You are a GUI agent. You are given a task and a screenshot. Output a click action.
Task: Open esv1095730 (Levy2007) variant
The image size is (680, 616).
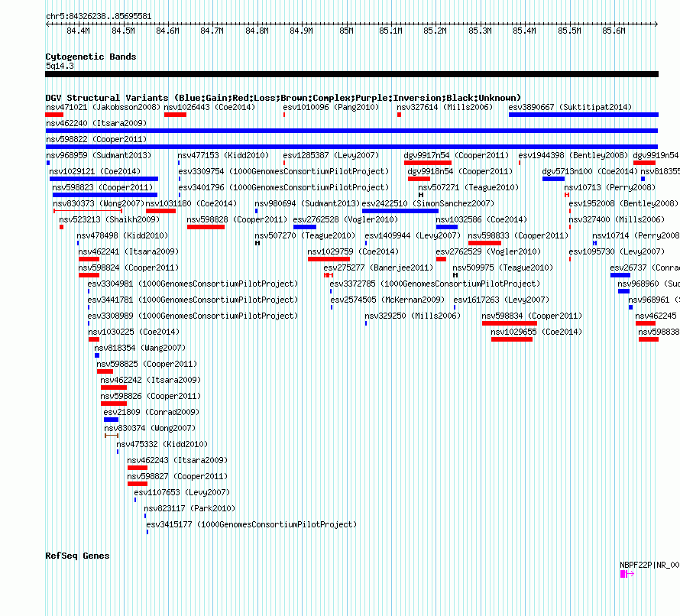click(617, 251)
